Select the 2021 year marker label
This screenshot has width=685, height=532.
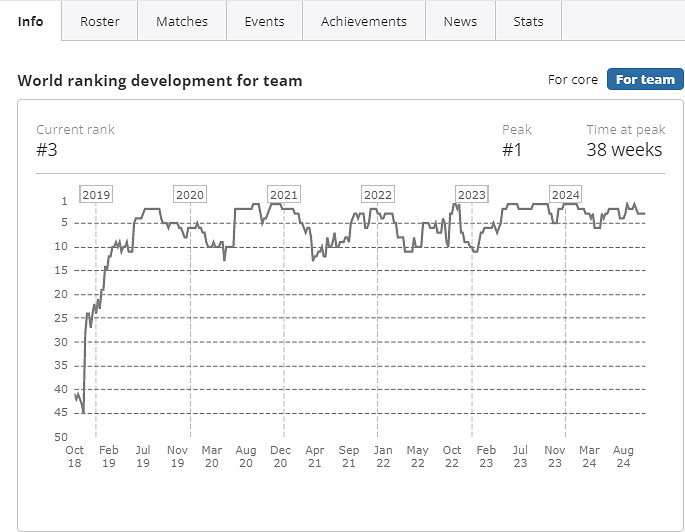(x=284, y=195)
